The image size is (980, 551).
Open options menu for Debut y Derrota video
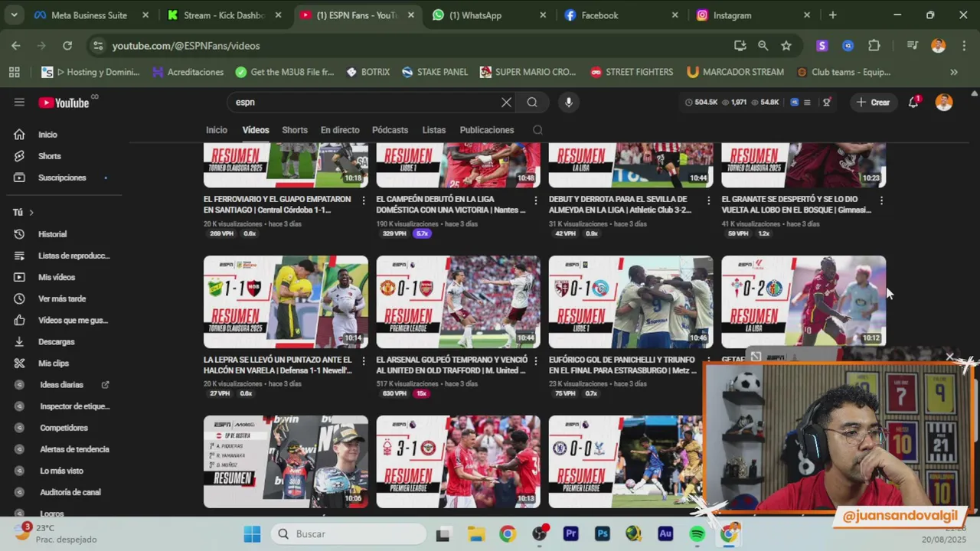point(708,201)
